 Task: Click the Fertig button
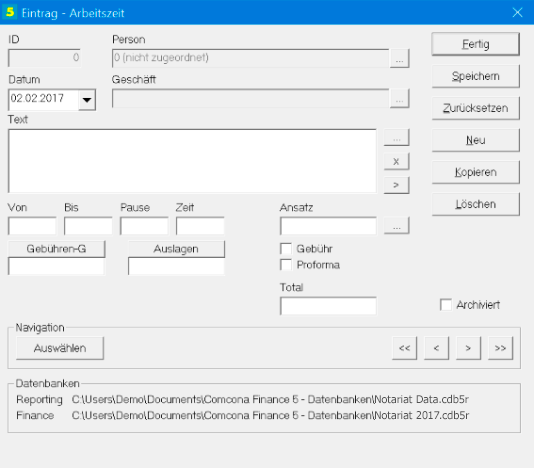[x=476, y=44]
